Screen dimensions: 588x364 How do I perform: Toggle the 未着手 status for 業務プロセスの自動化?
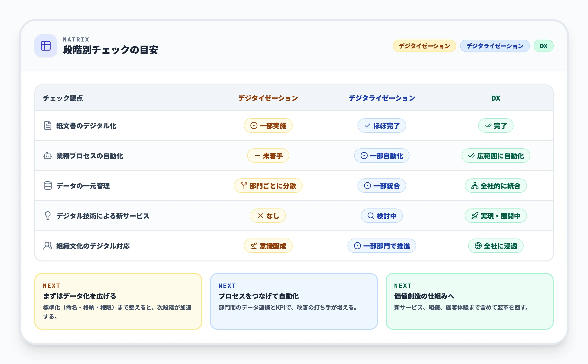point(268,156)
